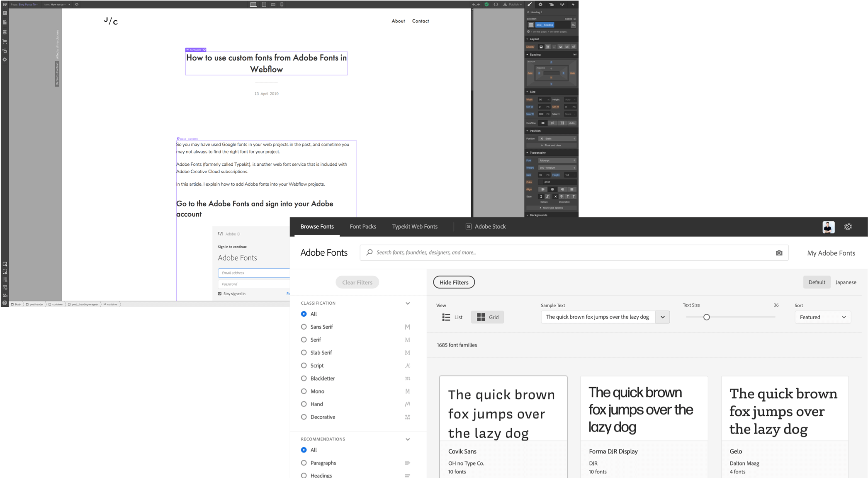Open the Element Settings gear tab
The width and height of the screenshot is (868, 478).
(540, 5)
